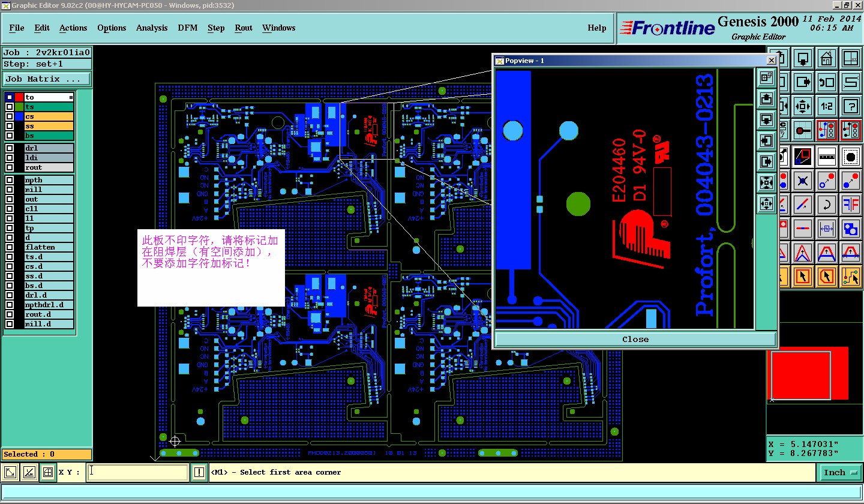Screen dimensions: 864x504
Task: Click the Step: set+1 label
Action: (47, 64)
